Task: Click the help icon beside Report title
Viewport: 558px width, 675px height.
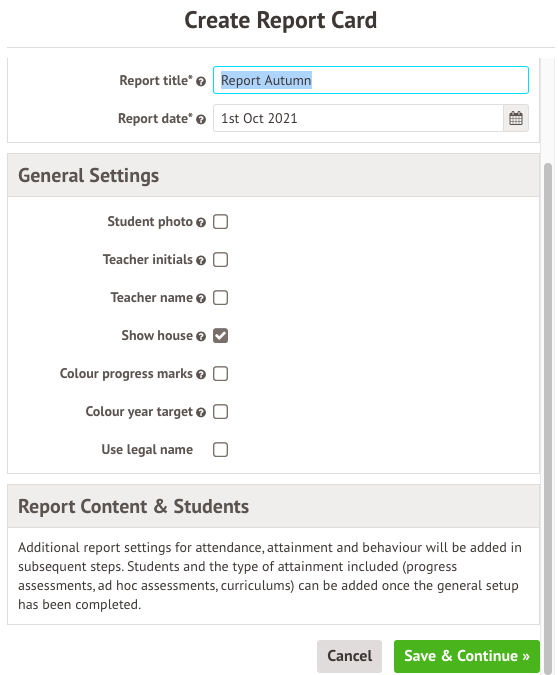Action: [x=201, y=81]
